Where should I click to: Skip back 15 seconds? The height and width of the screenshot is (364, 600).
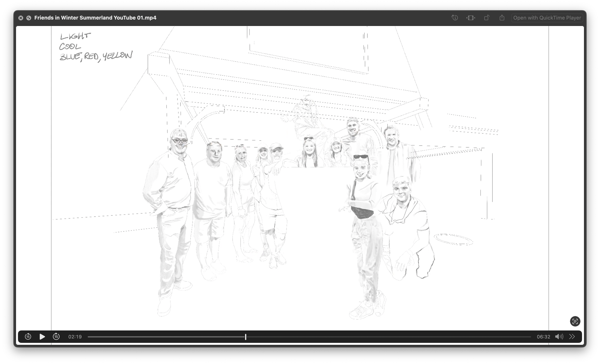28,337
